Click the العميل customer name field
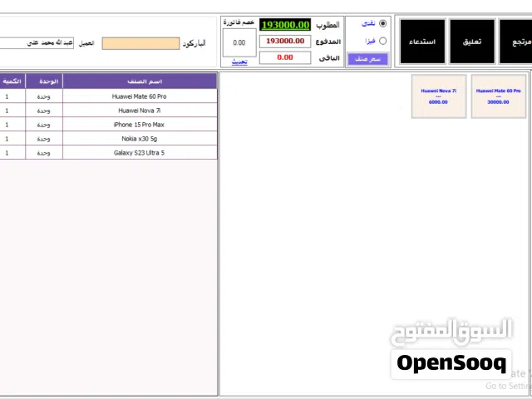The height and width of the screenshot is (399, 532). click(x=37, y=43)
